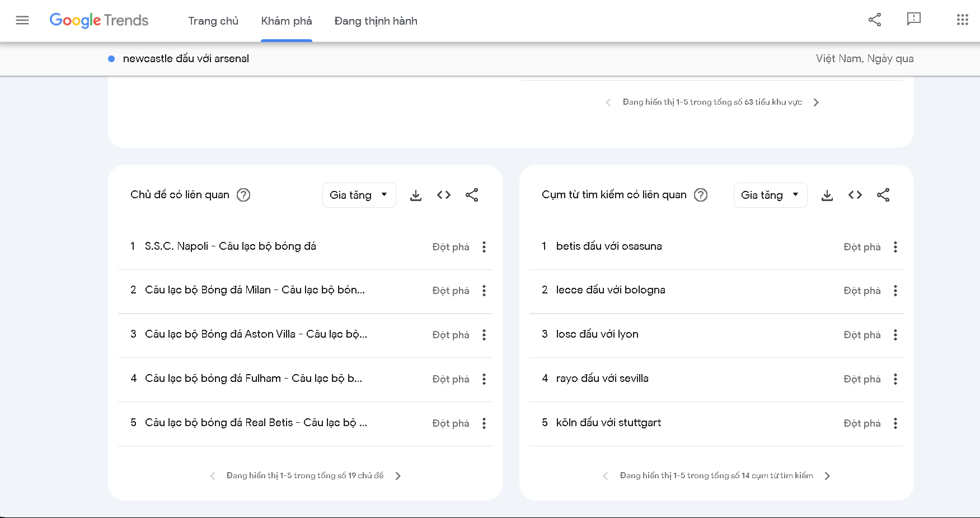Switch to 'Trang chủ' tab
The height and width of the screenshot is (518, 980).
click(213, 21)
